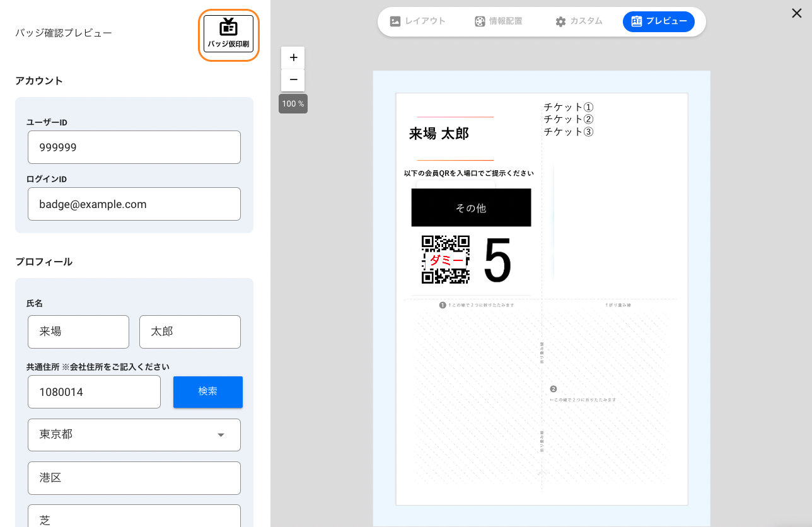812x527 pixels.
Task: Click the 氏名 field label
Action: pyautogui.click(x=35, y=303)
